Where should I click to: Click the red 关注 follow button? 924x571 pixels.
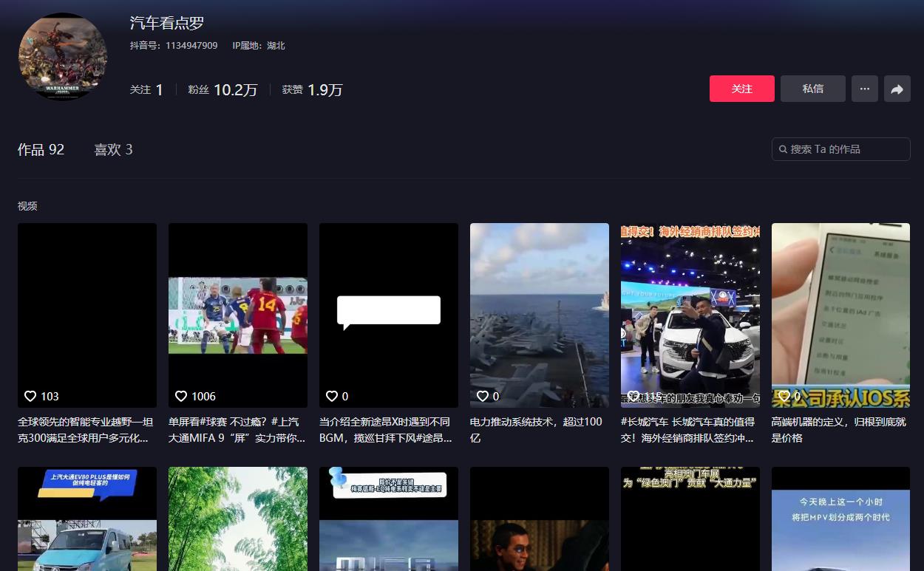point(741,89)
